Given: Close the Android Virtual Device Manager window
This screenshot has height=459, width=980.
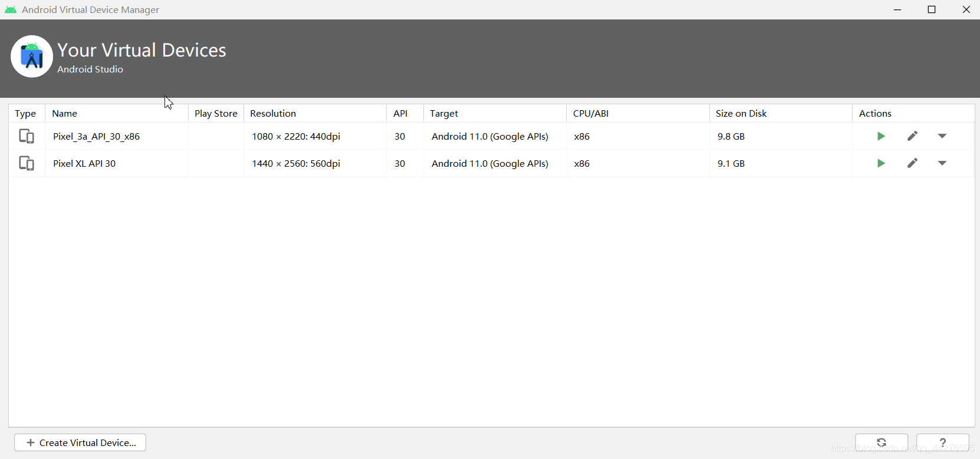Looking at the screenshot, I should point(966,9).
